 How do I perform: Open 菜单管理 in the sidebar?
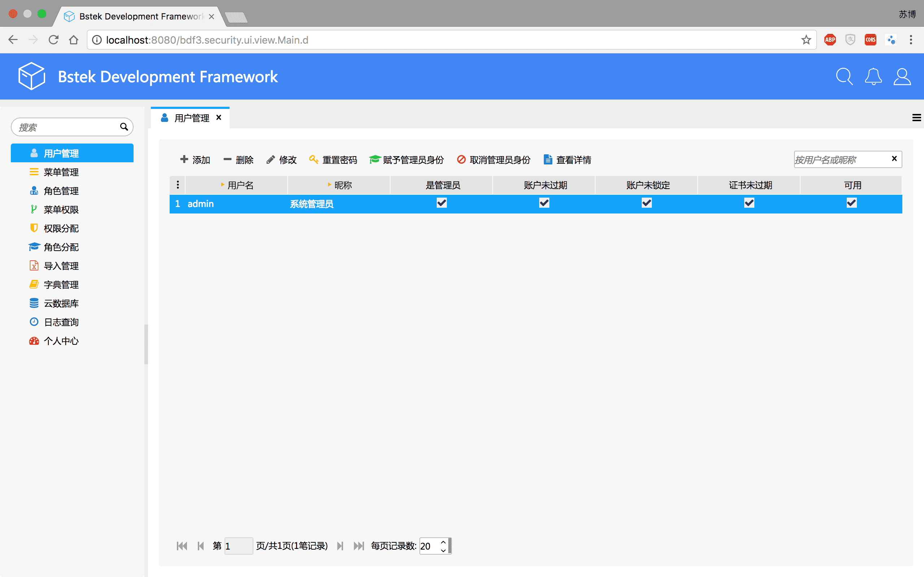[61, 172]
